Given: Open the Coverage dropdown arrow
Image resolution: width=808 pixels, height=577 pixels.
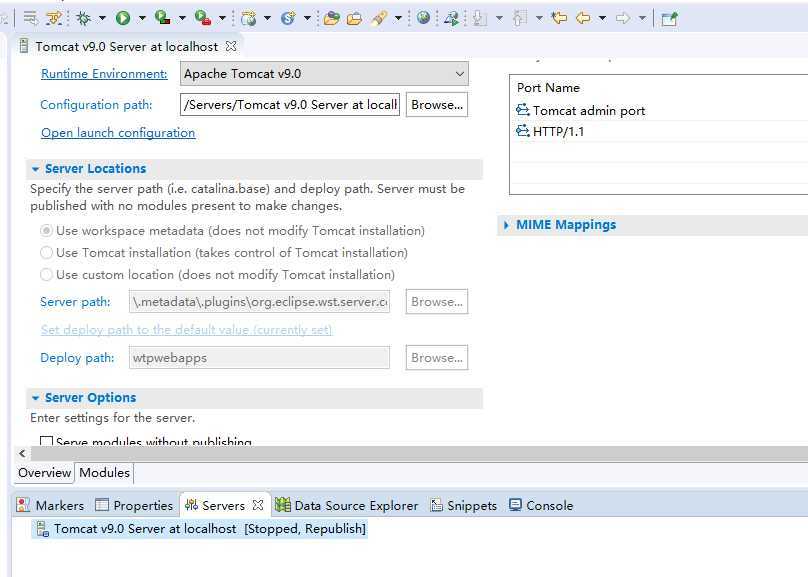Looking at the screenshot, I should click(x=182, y=19).
